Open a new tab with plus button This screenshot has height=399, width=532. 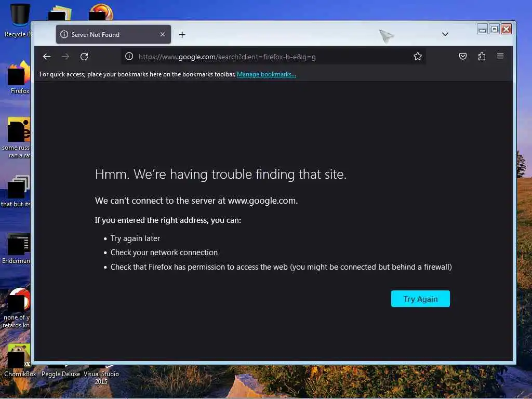point(182,35)
